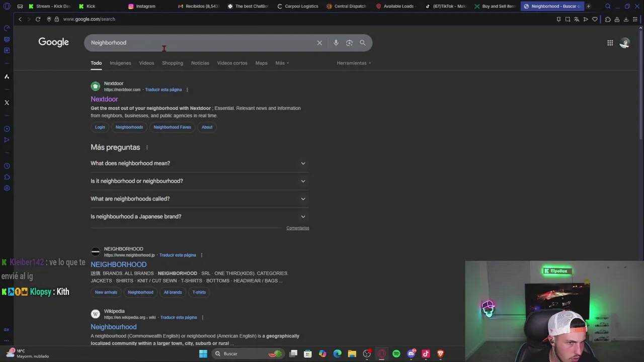Open more options for the Nextdoor result
This screenshot has width=644, height=362.
[x=187, y=90]
